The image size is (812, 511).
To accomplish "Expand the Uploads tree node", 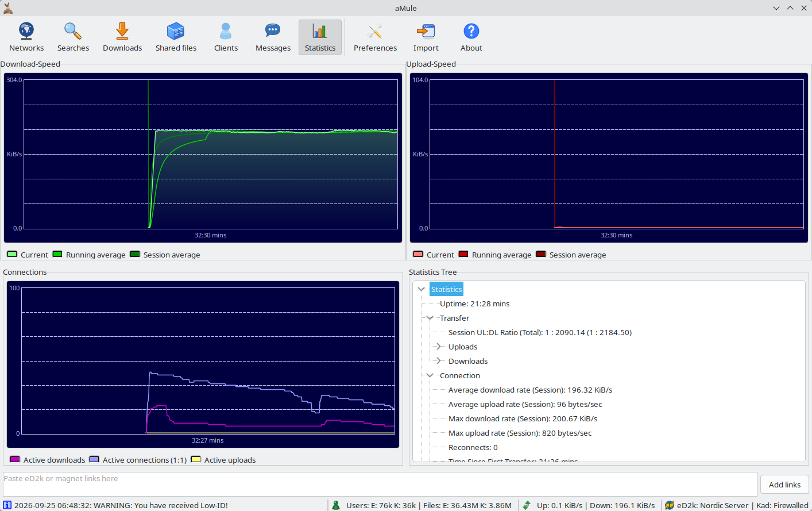I will [438, 347].
